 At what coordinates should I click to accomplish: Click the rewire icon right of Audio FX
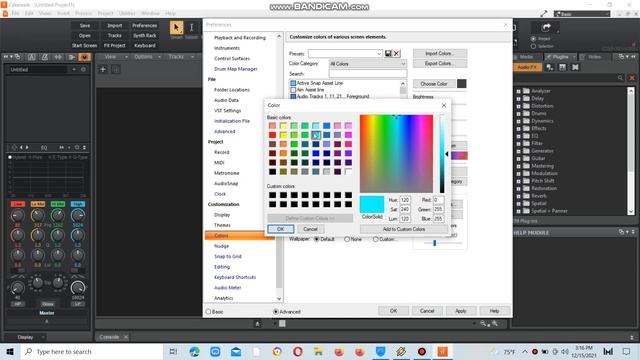pos(575,67)
